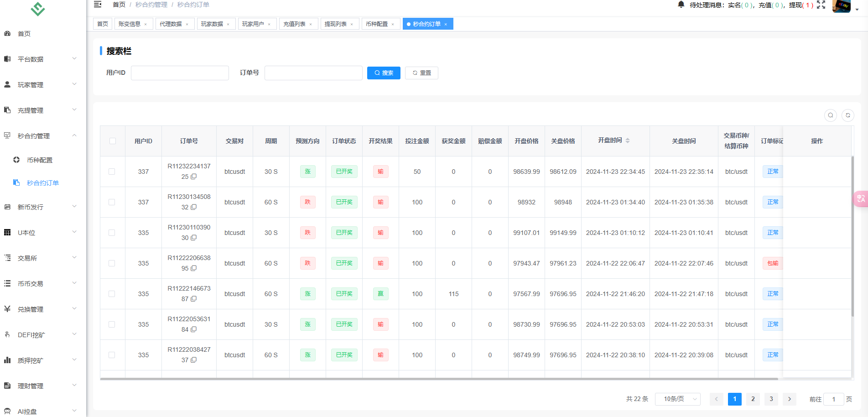
Task: Tick the select-all checkbox in table header
Action: pyautogui.click(x=113, y=141)
